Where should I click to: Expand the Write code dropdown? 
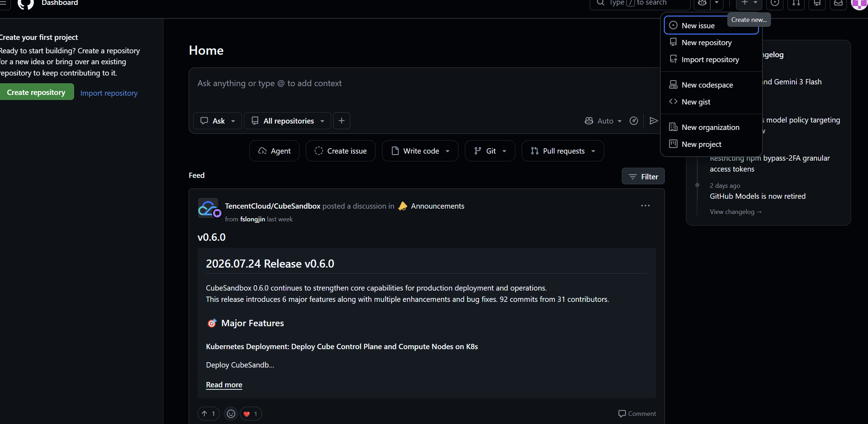tap(420, 151)
